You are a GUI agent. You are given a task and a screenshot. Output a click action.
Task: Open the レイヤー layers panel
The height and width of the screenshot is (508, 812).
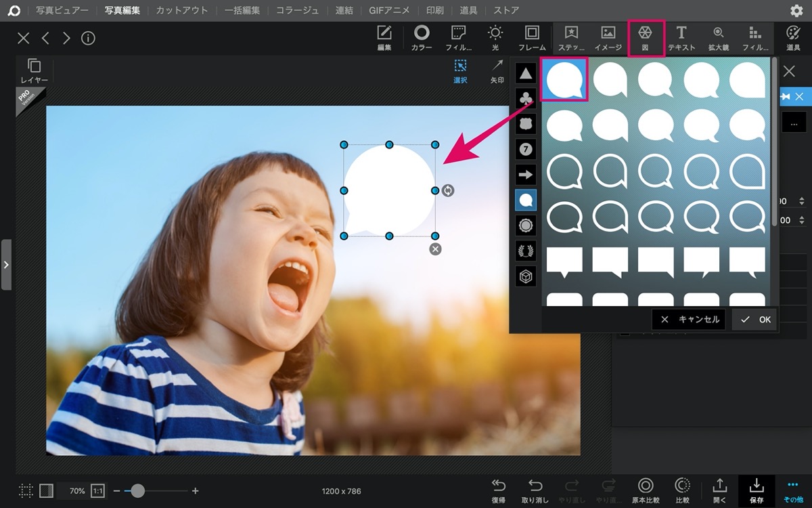click(x=34, y=71)
